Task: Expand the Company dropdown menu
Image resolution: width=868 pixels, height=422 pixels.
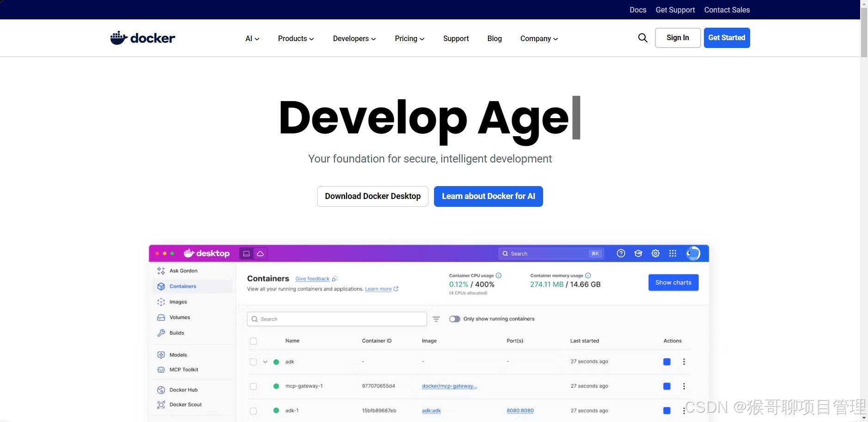Action: pyautogui.click(x=539, y=39)
